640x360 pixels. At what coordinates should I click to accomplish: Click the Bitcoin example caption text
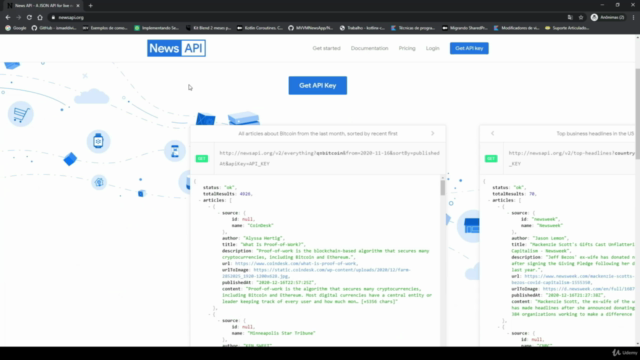coord(318,133)
